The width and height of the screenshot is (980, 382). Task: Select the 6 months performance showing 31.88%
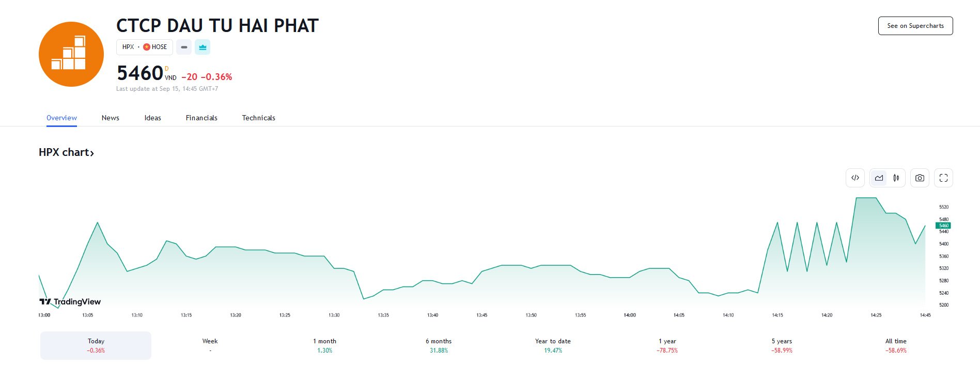click(438, 345)
